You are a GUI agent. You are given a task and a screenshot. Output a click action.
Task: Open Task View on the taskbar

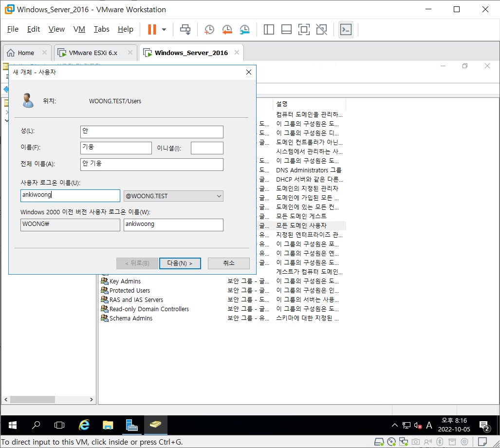pyautogui.click(x=59, y=425)
